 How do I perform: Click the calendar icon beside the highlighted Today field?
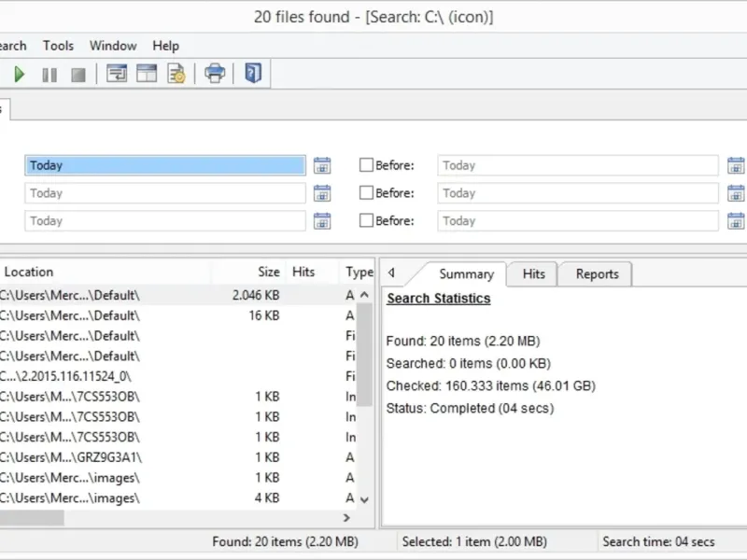[322, 165]
